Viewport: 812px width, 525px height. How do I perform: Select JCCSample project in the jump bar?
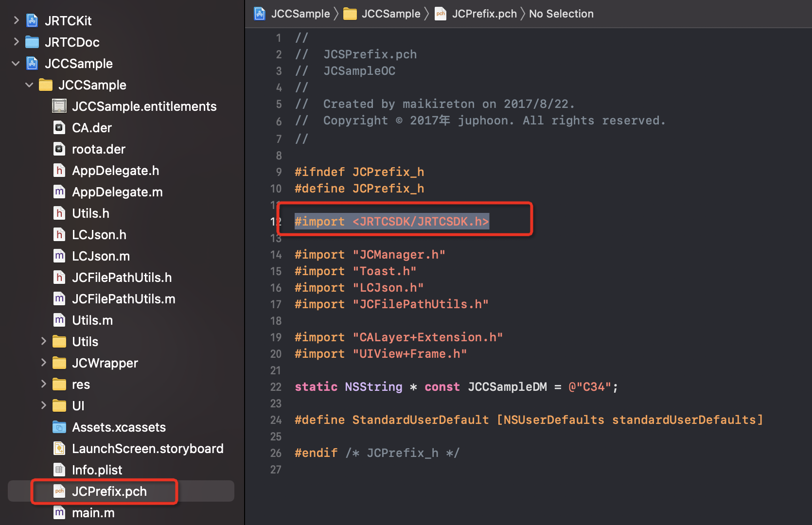(292, 14)
